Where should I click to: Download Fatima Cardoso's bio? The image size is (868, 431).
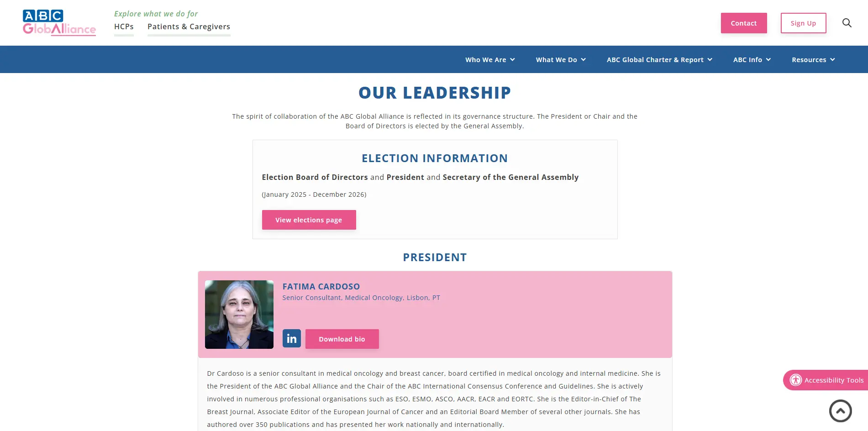342,339
